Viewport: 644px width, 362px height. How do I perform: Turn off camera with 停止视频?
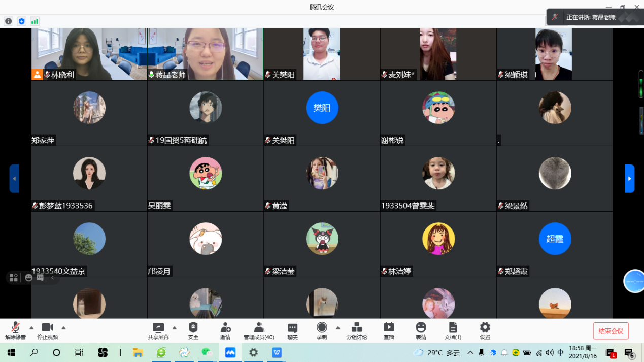coord(47,331)
